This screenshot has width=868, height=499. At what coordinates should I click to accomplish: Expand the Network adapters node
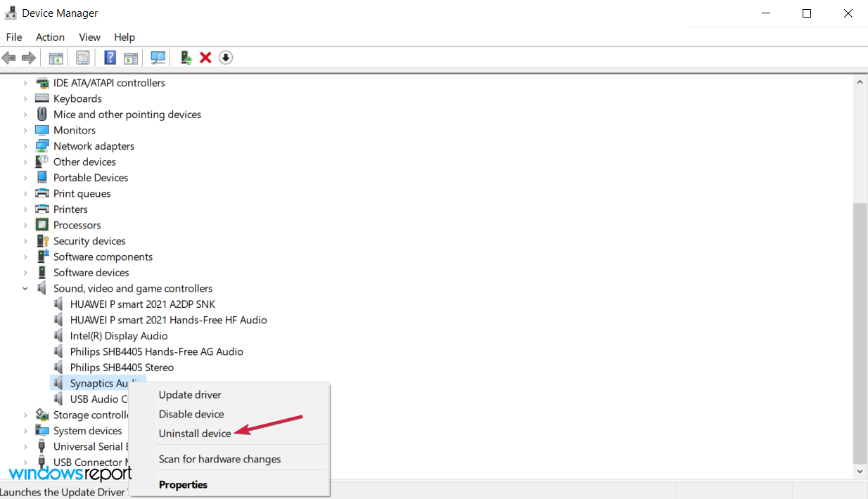pos(25,146)
